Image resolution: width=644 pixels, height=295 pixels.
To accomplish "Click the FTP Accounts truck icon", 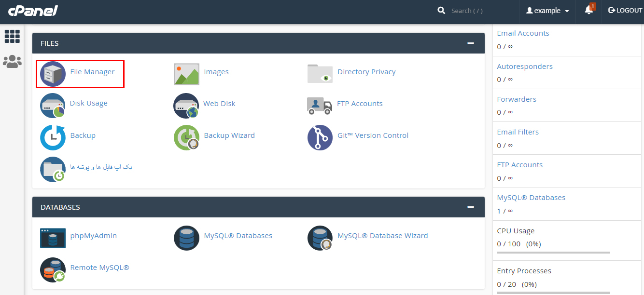I will [x=320, y=106].
